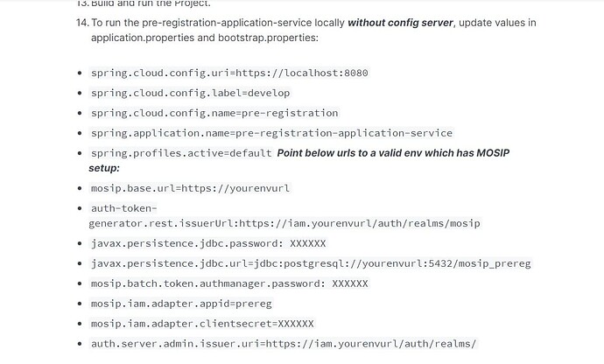Click the bold 'without config server' text
Image resolution: width=604 pixels, height=364 pixels.
[400, 22]
